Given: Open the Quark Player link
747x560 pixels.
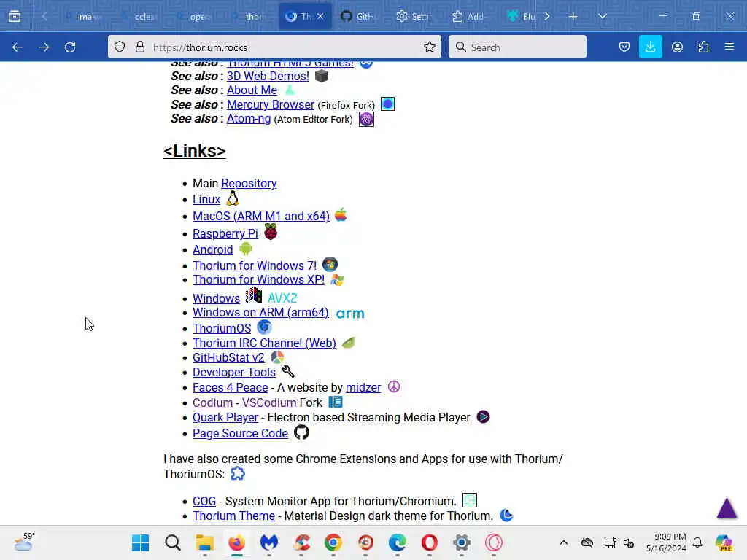Looking at the screenshot, I should (225, 418).
